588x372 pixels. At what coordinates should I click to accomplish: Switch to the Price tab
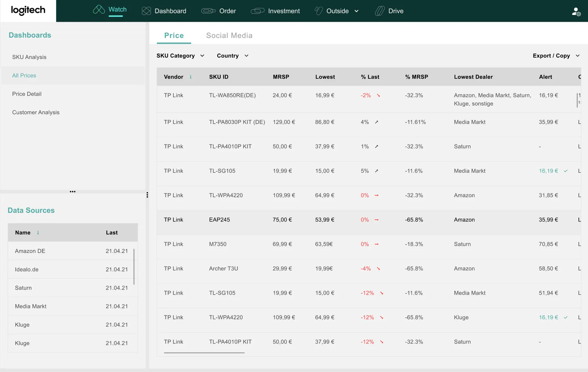click(x=174, y=35)
